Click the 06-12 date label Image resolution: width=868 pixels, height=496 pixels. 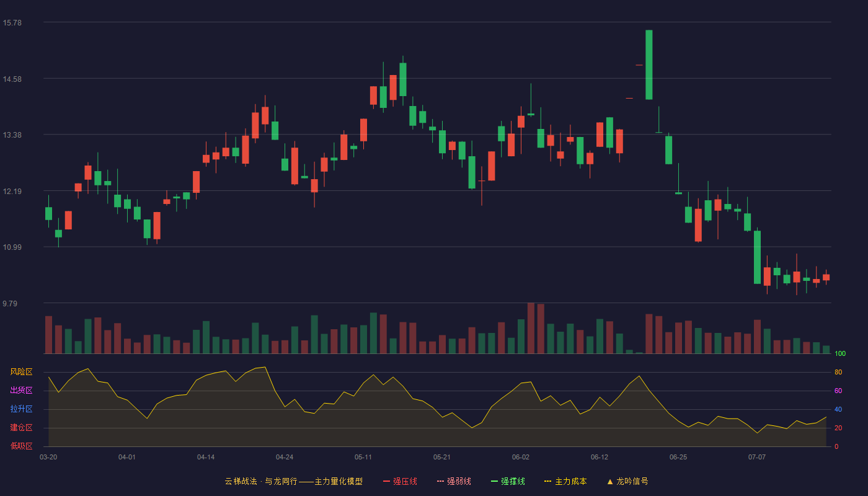(x=600, y=457)
